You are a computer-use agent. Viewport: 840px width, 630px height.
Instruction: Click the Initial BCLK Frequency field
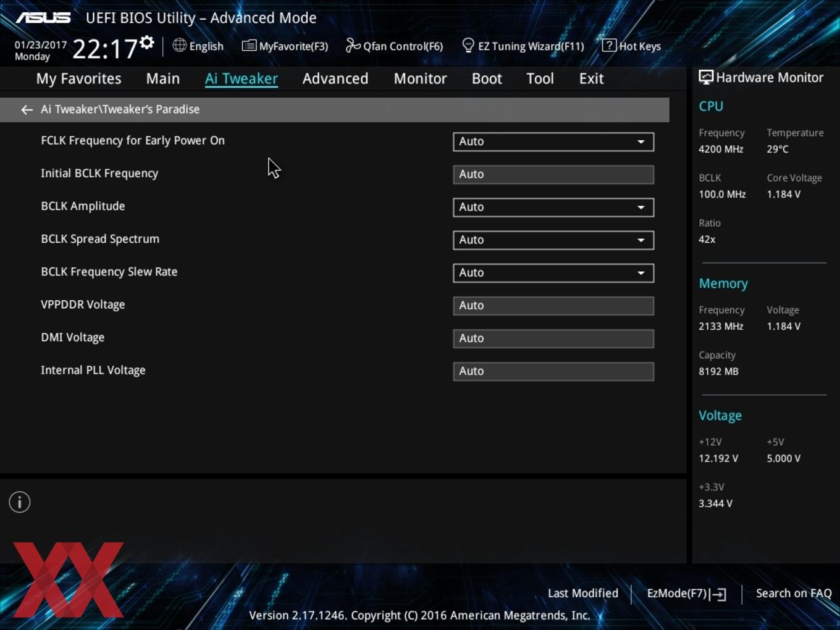point(553,174)
